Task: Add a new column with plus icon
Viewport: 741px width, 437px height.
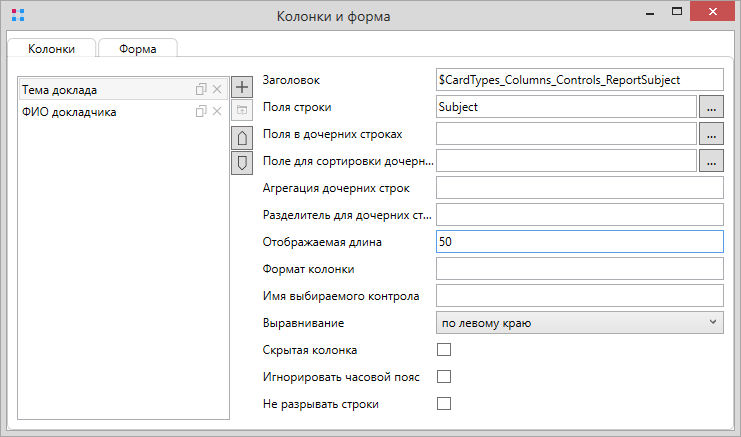Action: click(x=241, y=87)
